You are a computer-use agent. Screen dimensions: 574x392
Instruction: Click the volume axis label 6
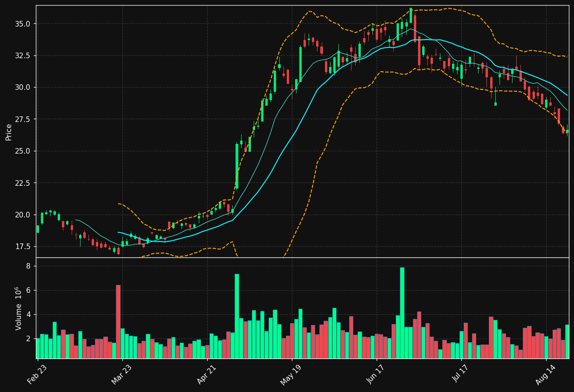pos(28,291)
